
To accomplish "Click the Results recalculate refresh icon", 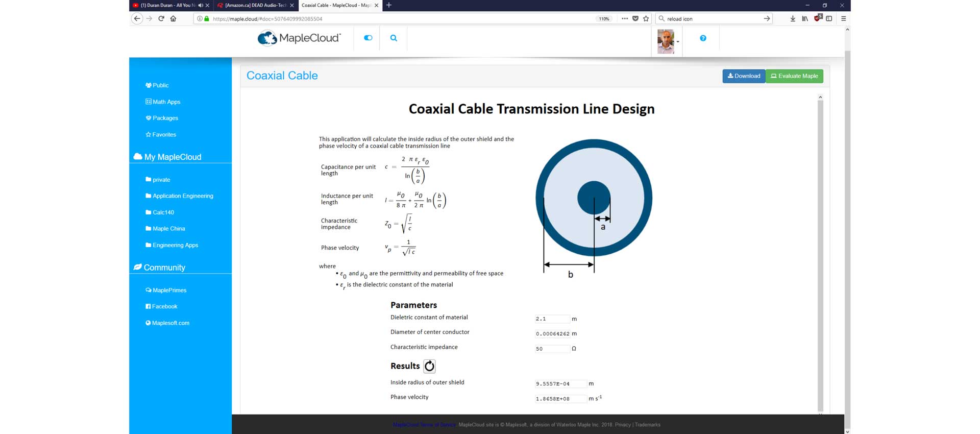I will (x=430, y=366).
